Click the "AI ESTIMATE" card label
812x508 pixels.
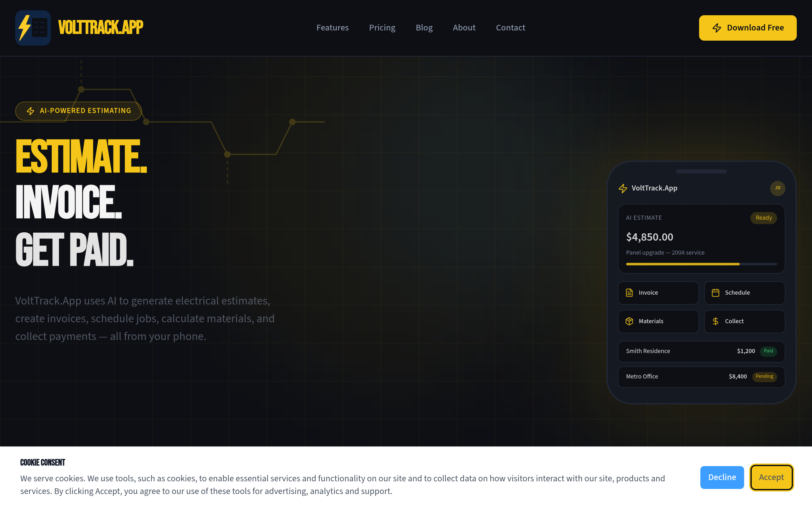644,218
